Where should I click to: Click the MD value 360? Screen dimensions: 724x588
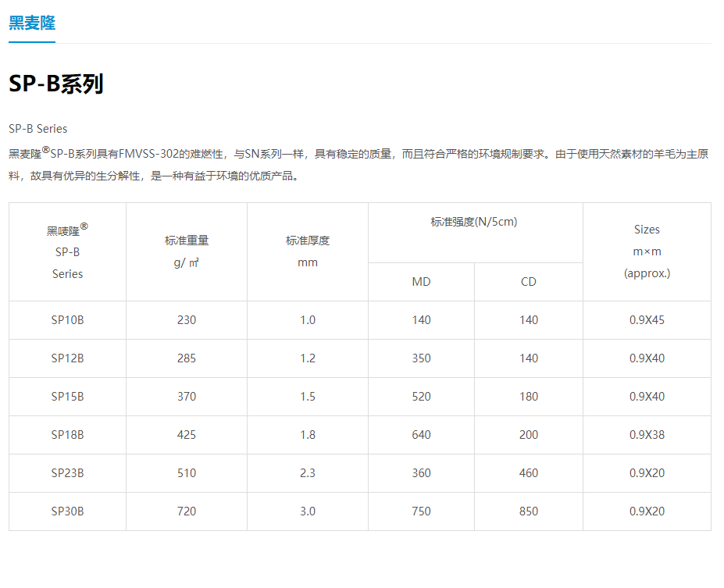coord(421,473)
